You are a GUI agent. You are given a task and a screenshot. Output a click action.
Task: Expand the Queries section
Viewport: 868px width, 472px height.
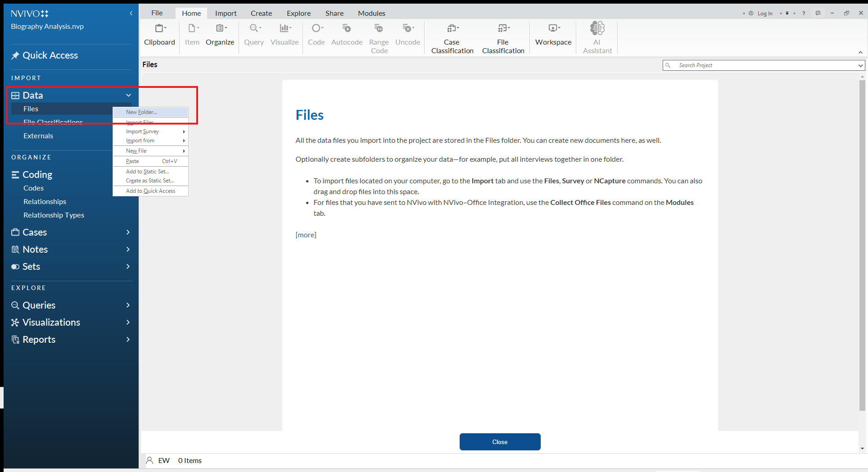coord(128,305)
